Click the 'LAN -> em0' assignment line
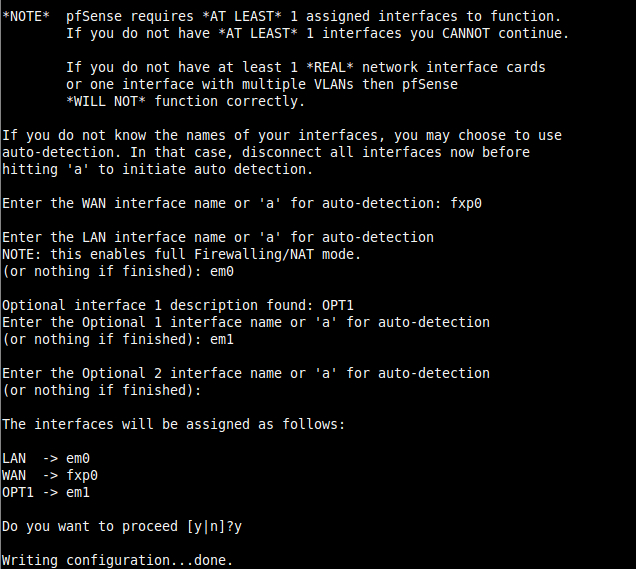Viewport: 636px width, 569px height. click(x=50, y=458)
